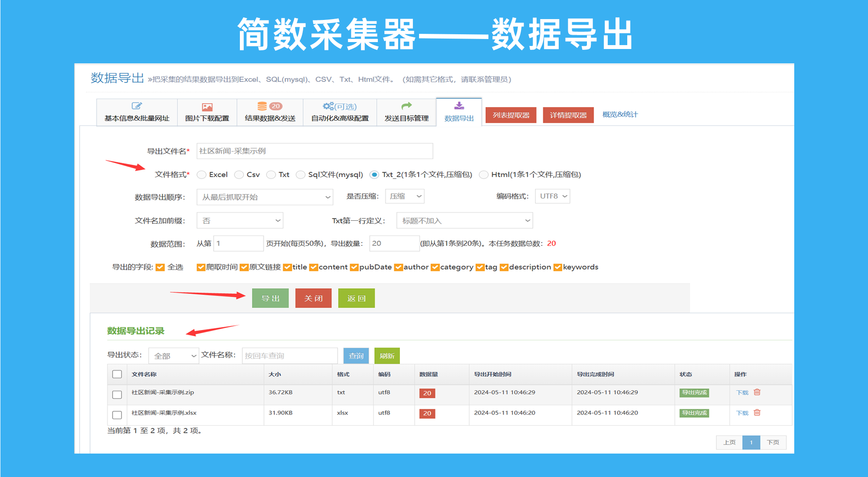868x477 pixels.
Task: Open the Txt第一行定义 dropdown
Action: tap(465, 220)
